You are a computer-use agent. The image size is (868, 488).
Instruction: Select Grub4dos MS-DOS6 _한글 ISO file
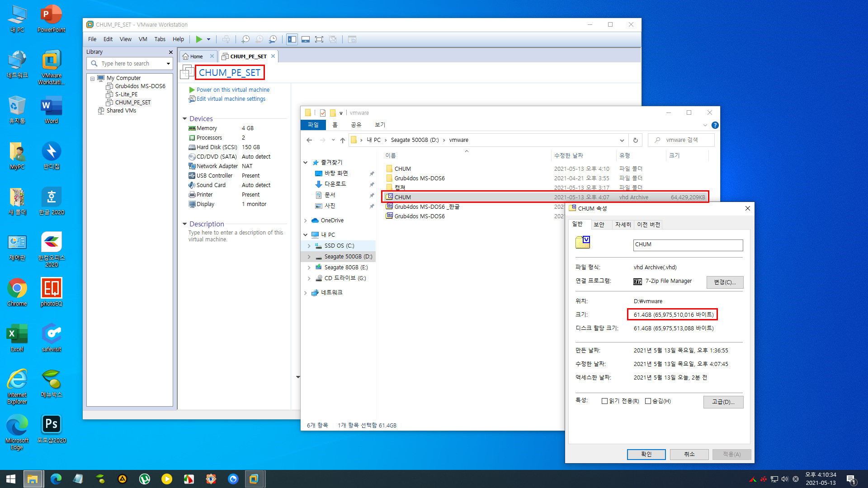(x=427, y=207)
